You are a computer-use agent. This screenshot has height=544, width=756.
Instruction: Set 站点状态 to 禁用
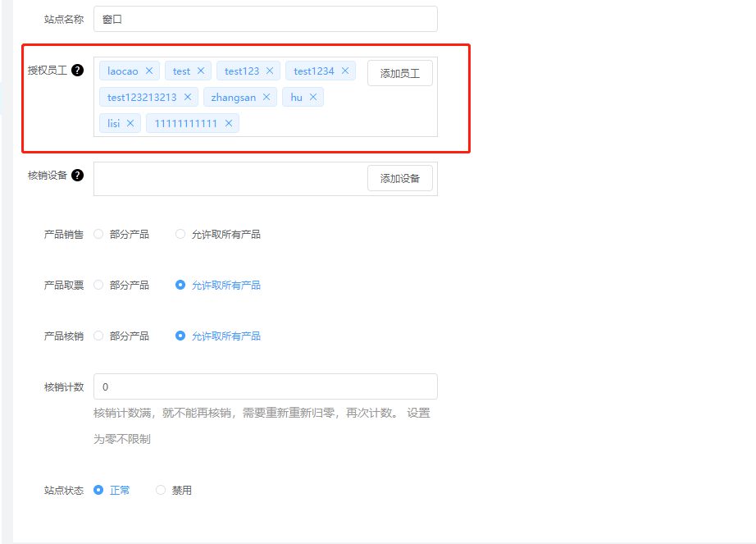click(162, 491)
